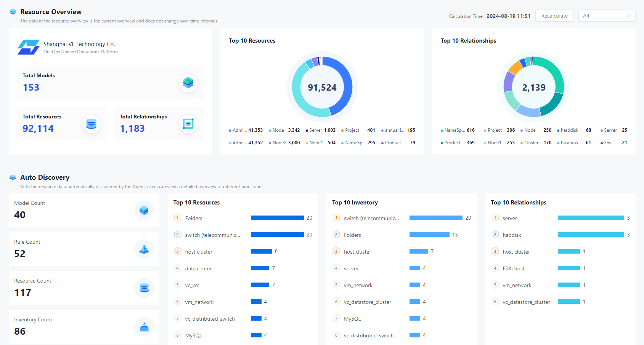The width and height of the screenshot is (644, 345).
Task: Select the Top 10 Inventory panel title
Action: [x=355, y=202]
